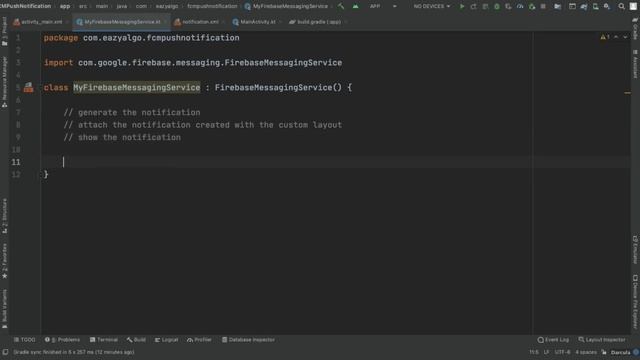This screenshot has height=360, width=640.
Task: Click '// generate the notification' comment
Action: 132,113
